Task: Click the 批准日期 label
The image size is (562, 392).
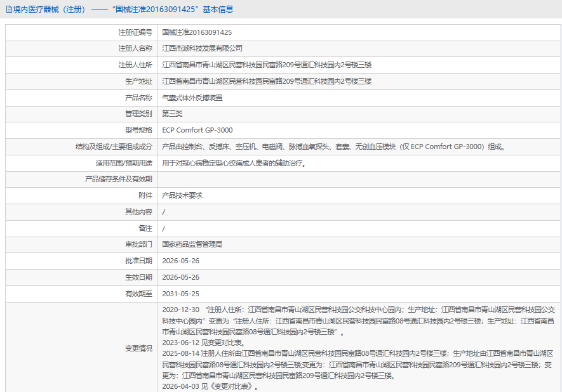Action: tap(138, 261)
